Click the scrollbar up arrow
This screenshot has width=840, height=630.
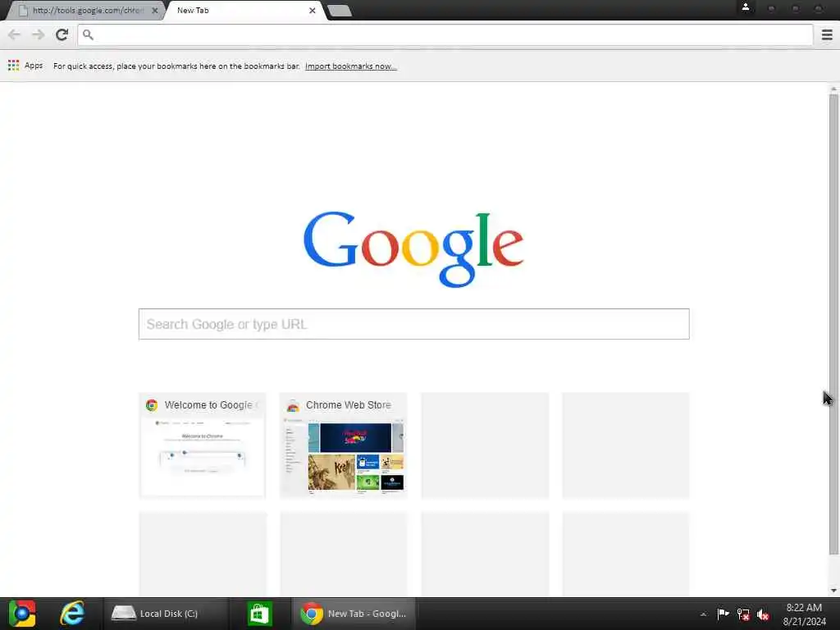tap(833, 89)
